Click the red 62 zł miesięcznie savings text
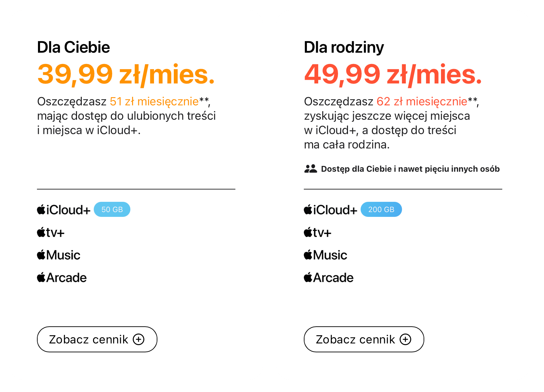The image size is (544, 392). [x=422, y=102]
